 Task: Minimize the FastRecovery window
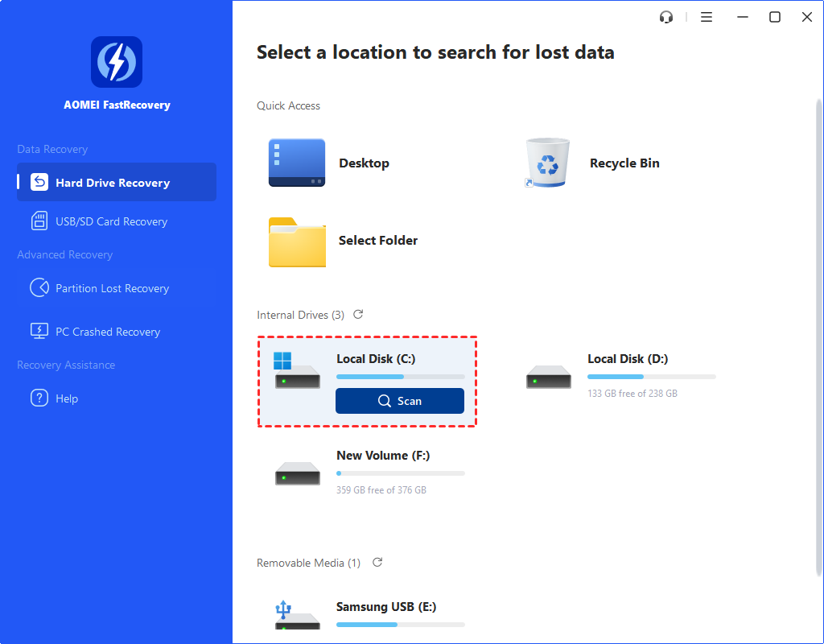[x=742, y=18]
